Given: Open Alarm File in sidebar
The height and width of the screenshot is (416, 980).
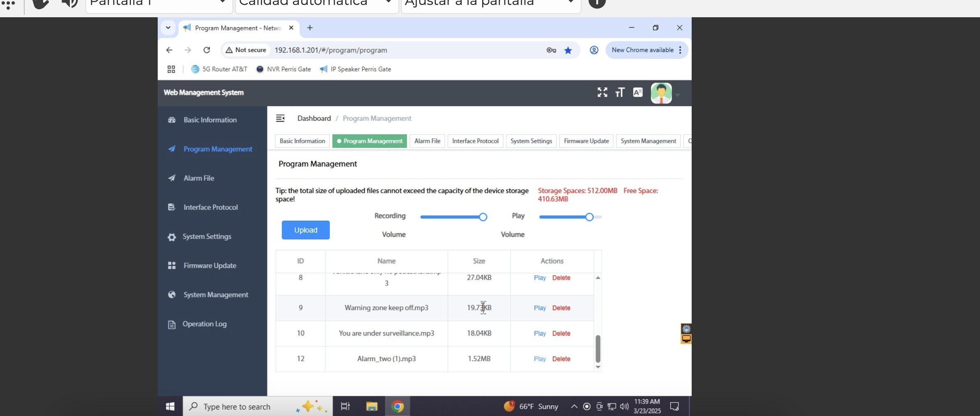Looking at the screenshot, I should tap(199, 178).
